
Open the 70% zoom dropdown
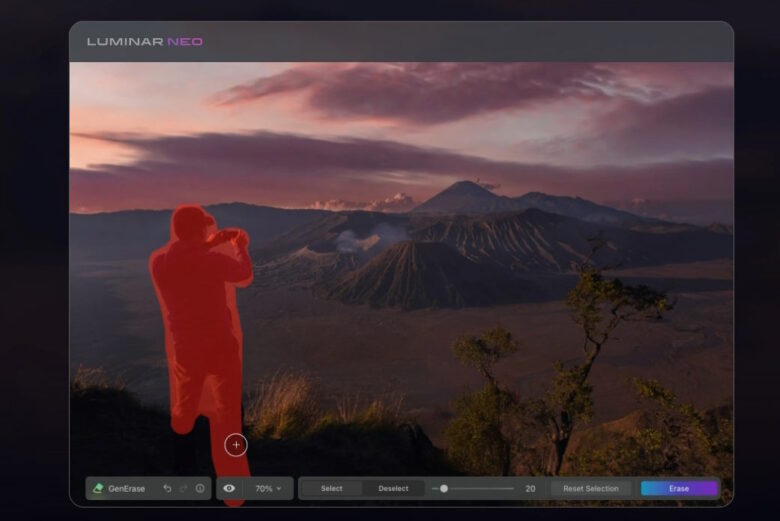(x=269, y=489)
